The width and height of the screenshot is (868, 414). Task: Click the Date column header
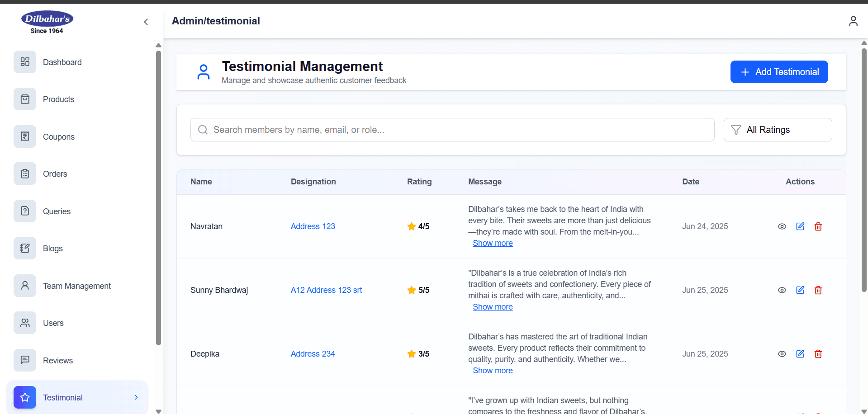coord(691,182)
